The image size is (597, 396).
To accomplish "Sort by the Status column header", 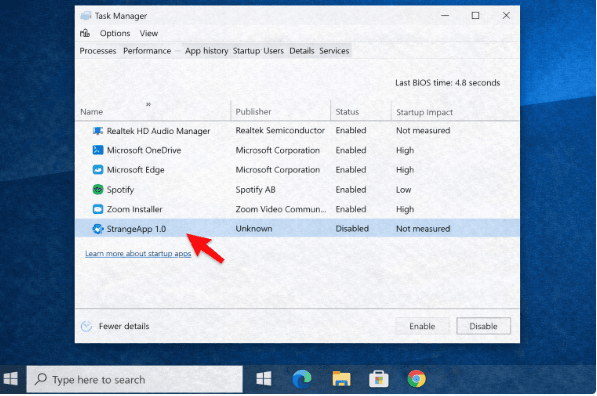I will pos(347,112).
